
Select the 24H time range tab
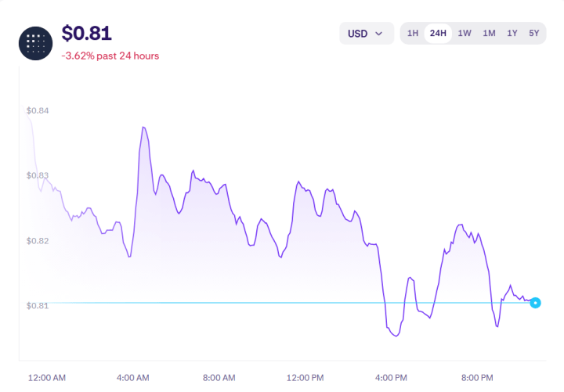[438, 34]
